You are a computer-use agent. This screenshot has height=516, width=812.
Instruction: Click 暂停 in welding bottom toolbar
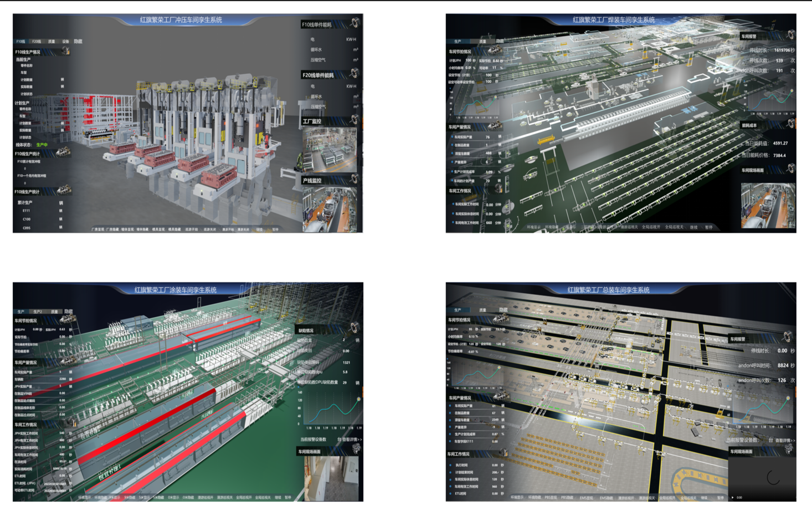coord(708,227)
